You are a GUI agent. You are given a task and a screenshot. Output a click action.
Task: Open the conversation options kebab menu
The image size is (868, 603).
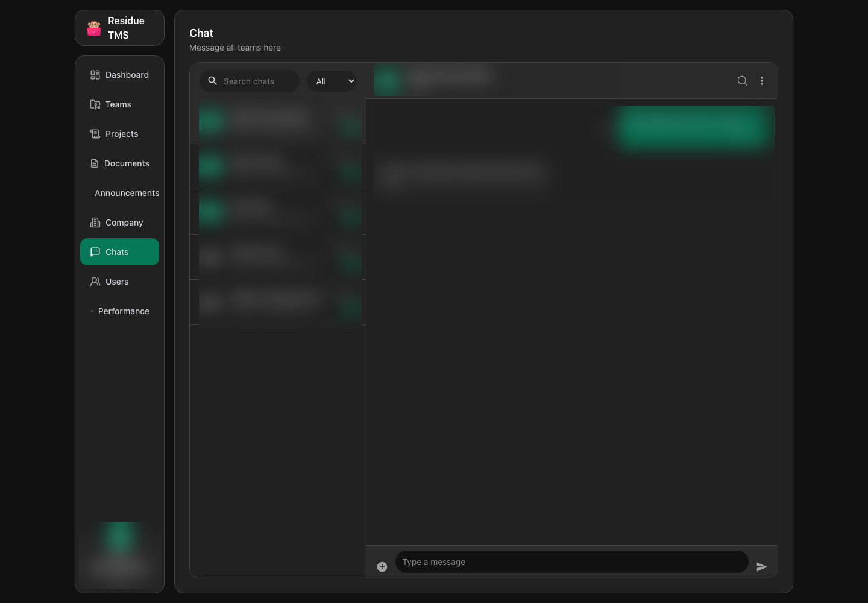tap(762, 81)
